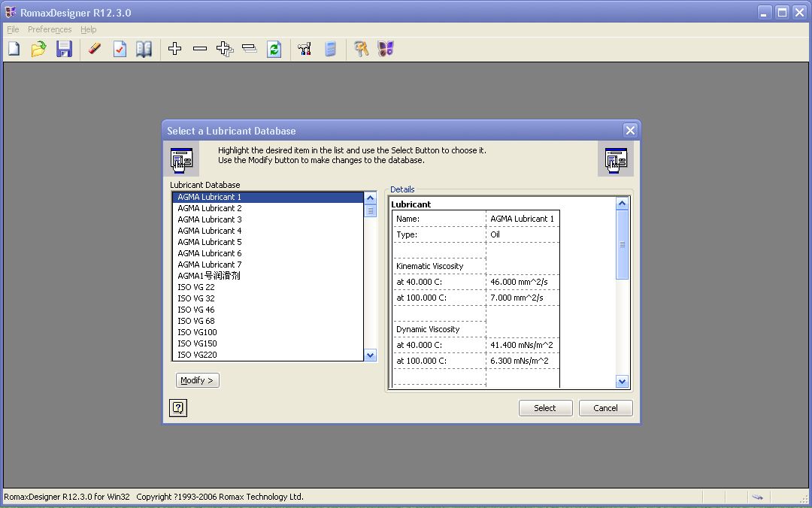Click the Details panel scroll down arrow
Viewport: 812px width, 508px height.
(622, 382)
